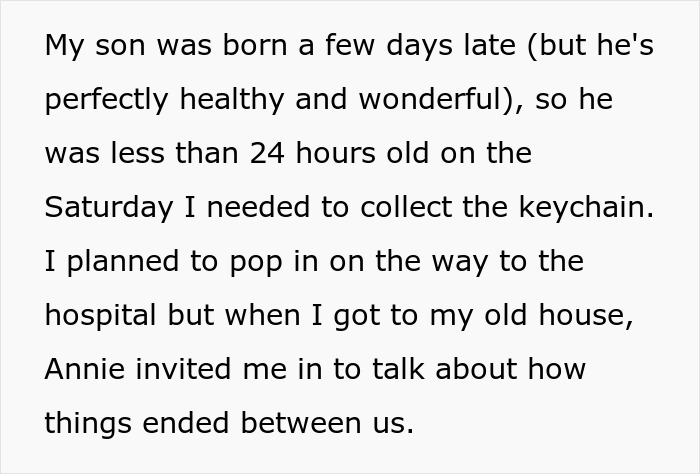Screen dimensions: 700x474
Task: Click the word "ended" in the last line
Action: (x=189, y=423)
